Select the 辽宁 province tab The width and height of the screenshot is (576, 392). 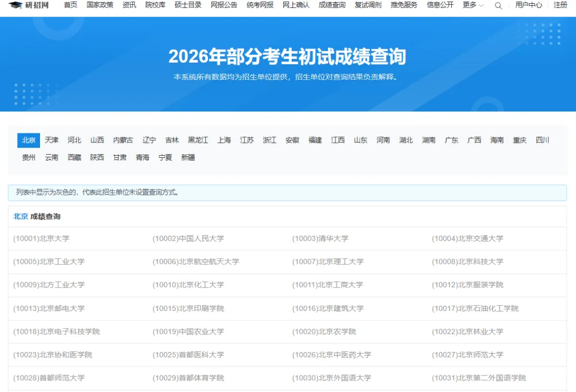click(x=149, y=140)
